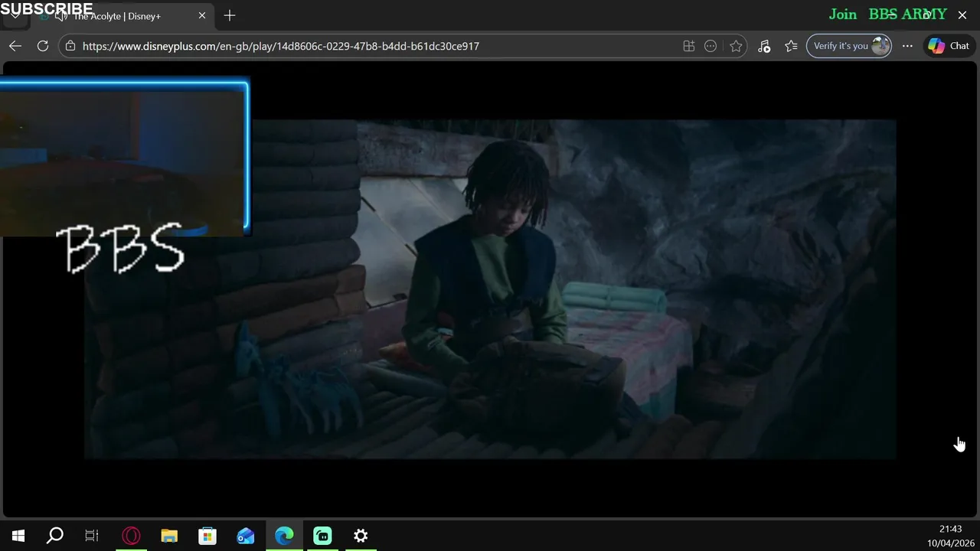The height and width of the screenshot is (551, 980).
Task: Reload the Disney+ page
Action: (43, 46)
